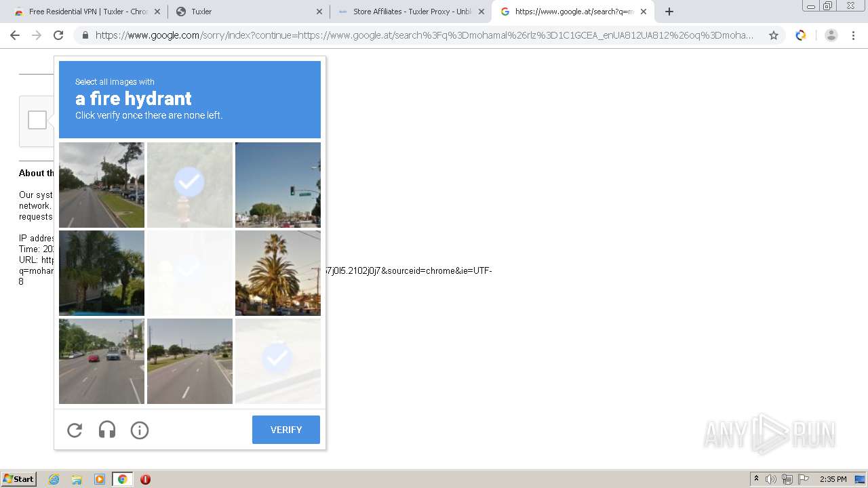Switch to audio captcha challenge
This screenshot has width=868, height=488.
tap(107, 430)
